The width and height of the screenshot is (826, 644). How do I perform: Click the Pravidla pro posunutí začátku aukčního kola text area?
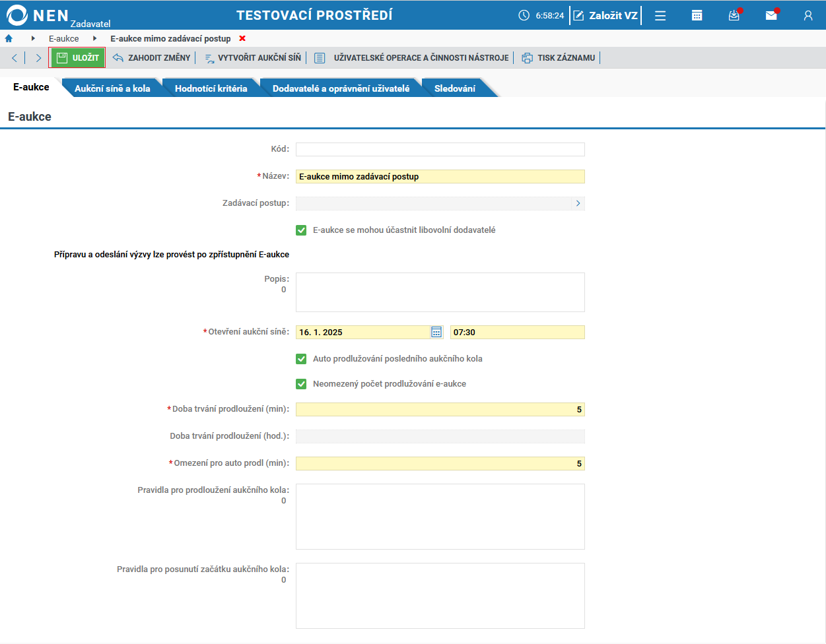coord(440,596)
